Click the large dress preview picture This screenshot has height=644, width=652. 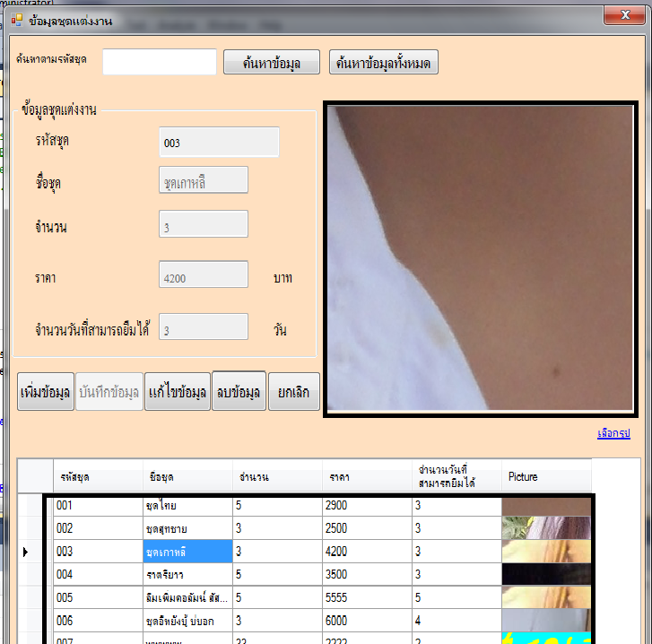(x=481, y=258)
